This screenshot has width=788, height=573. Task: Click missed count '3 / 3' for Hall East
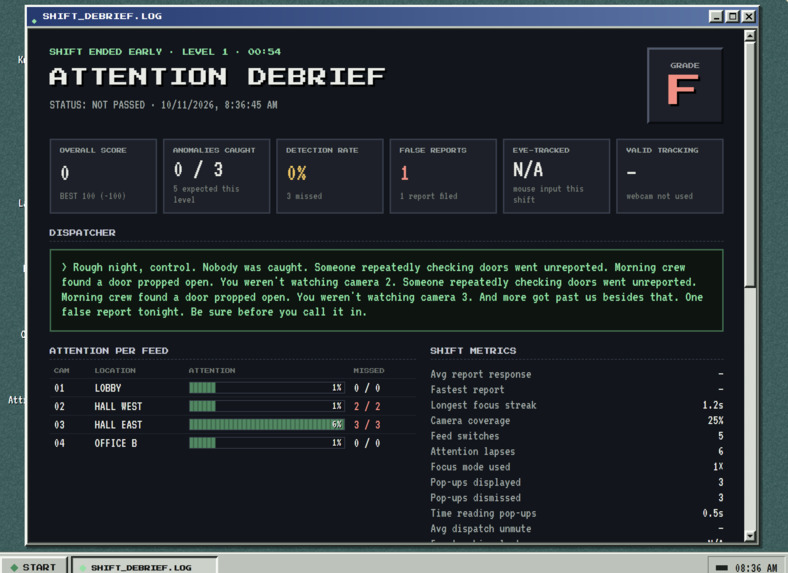pyautogui.click(x=367, y=425)
